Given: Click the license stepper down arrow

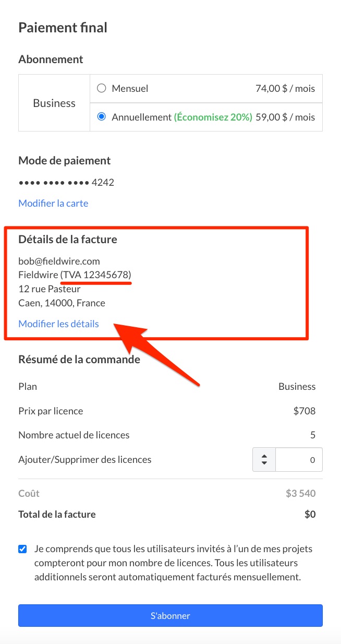Looking at the screenshot, I should [264, 463].
